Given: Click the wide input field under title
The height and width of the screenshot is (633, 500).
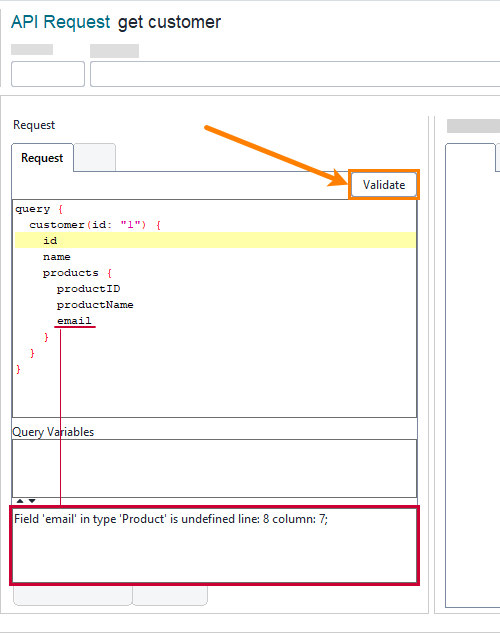Looking at the screenshot, I should click(295, 74).
